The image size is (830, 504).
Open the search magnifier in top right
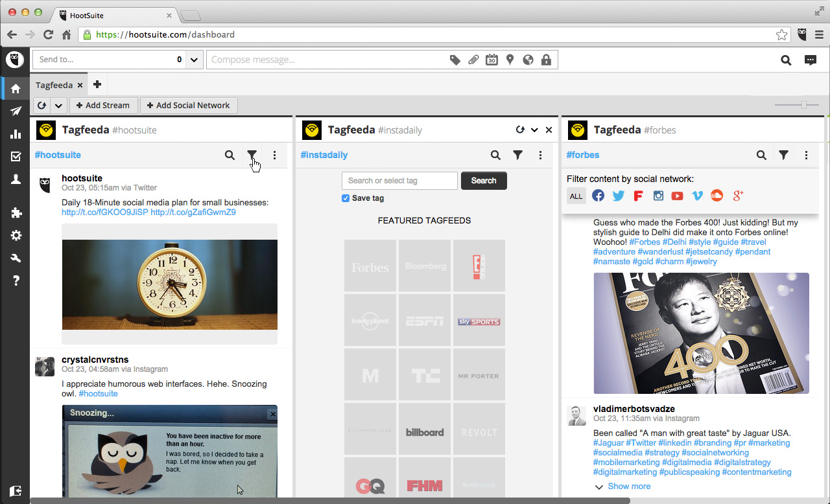786,60
